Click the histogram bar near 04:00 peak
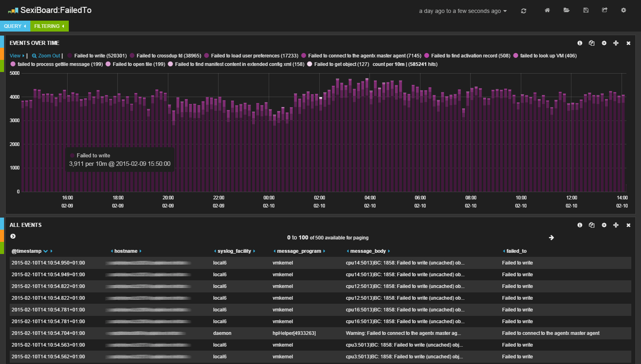641x364 pixels. point(367,135)
